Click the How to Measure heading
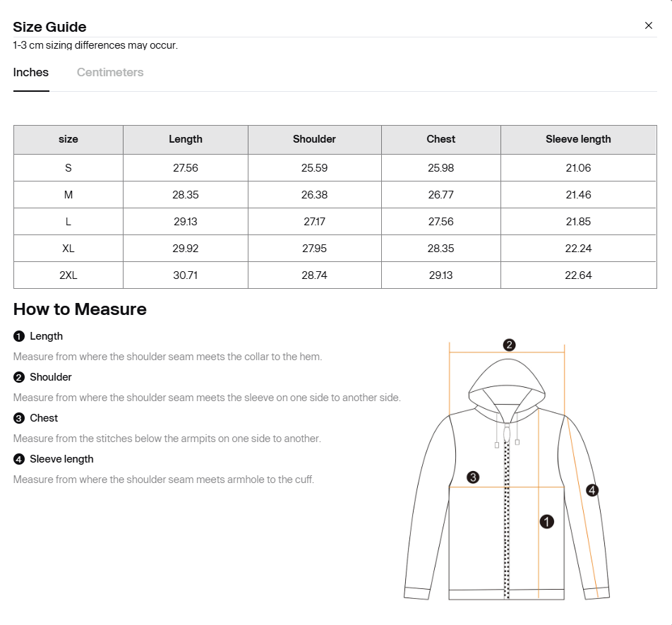 pos(80,309)
